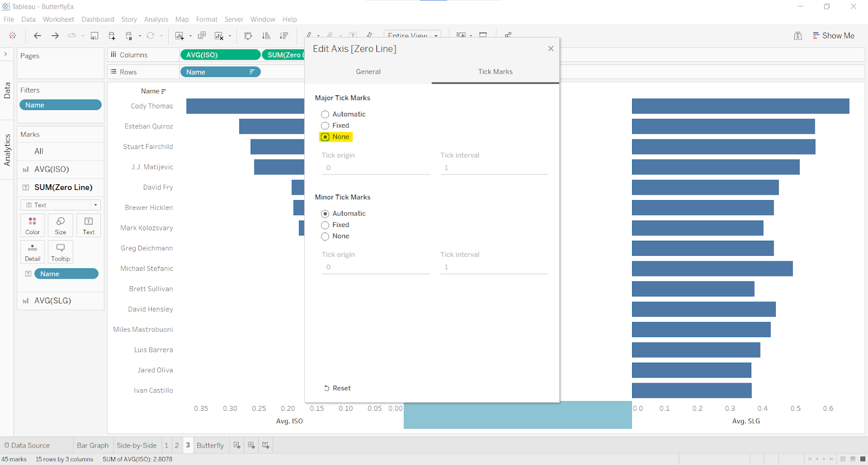Open the vertical Analytics pane tab

click(7, 150)
